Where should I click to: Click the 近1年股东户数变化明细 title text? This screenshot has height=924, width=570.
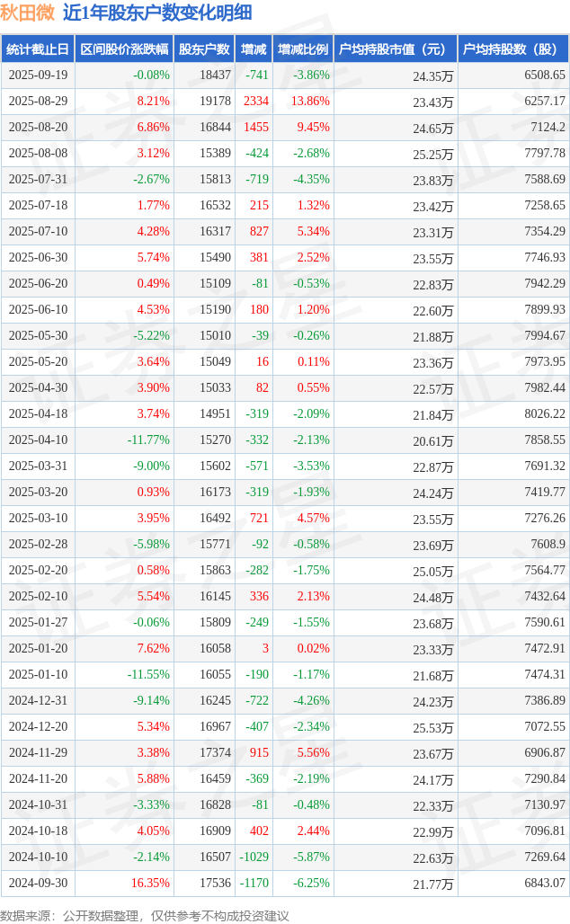pyautogui.click(x=157, y=13)
